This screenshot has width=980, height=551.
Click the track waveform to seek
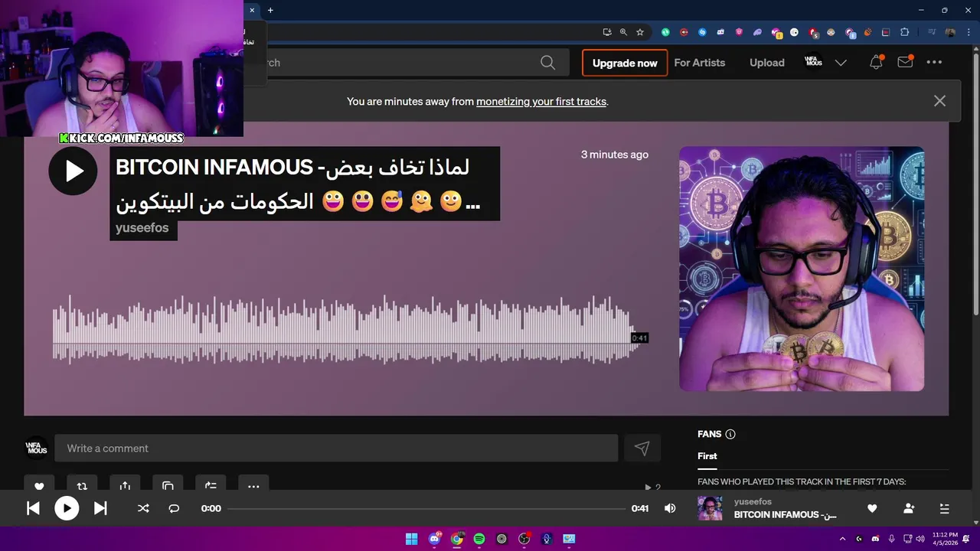345,331
